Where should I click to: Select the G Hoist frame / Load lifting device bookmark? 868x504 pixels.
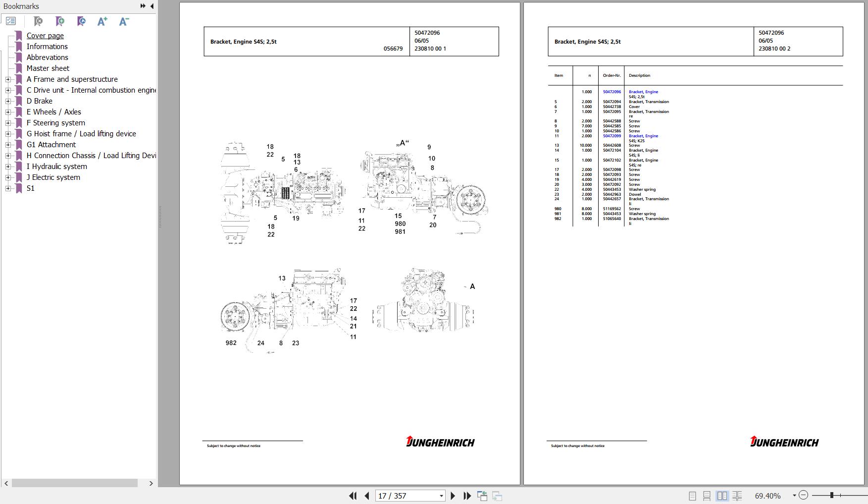pyautogui.click(x=81, y=134)
